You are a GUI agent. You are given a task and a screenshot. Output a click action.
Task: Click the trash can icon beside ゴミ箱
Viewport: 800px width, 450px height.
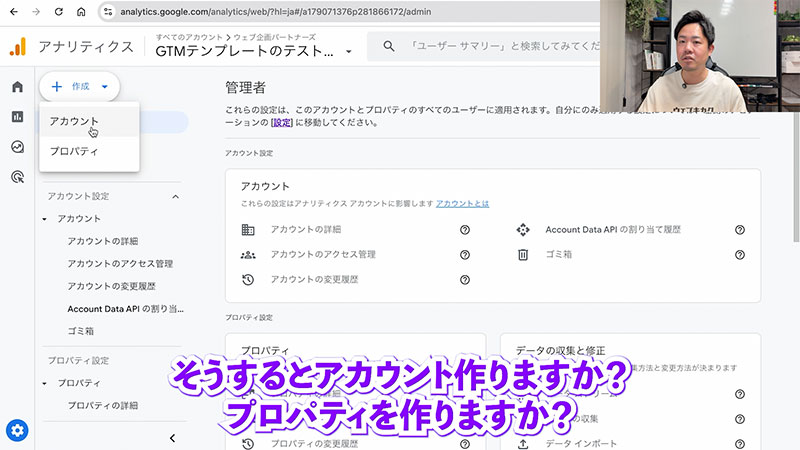point(523,255)
